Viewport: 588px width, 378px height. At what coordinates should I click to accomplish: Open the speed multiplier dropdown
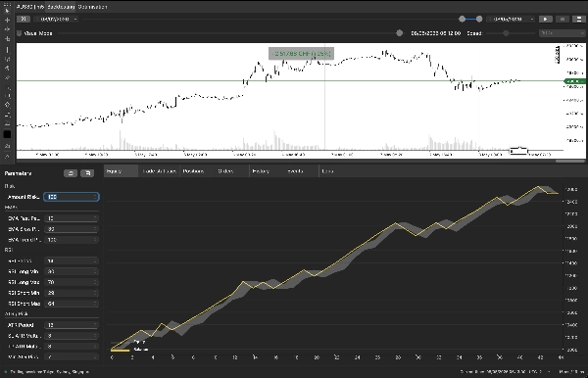562,33
